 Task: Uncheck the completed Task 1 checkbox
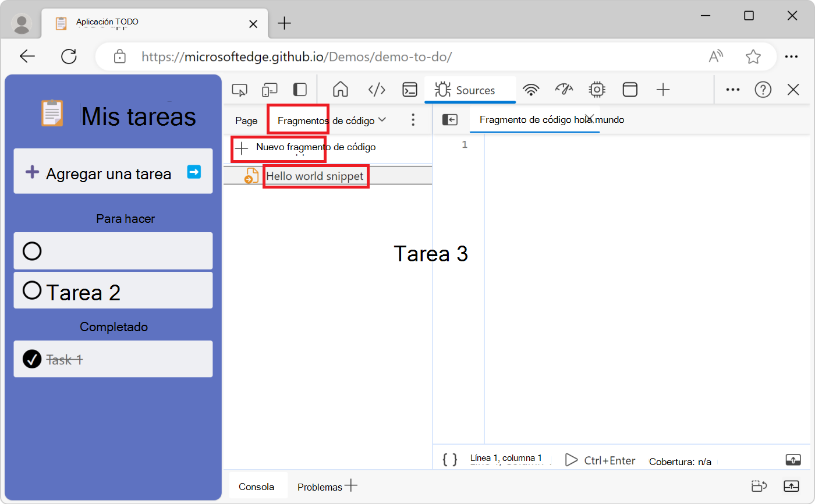(32, 359)
